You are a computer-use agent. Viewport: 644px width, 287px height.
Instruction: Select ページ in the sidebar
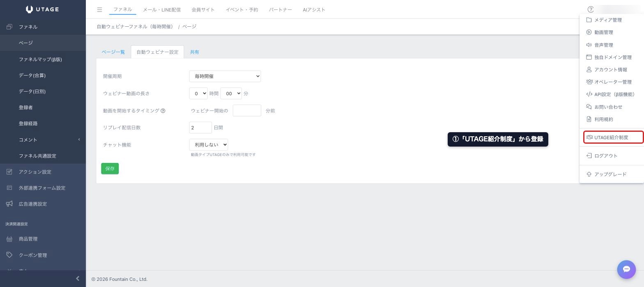tap(43, 43)
